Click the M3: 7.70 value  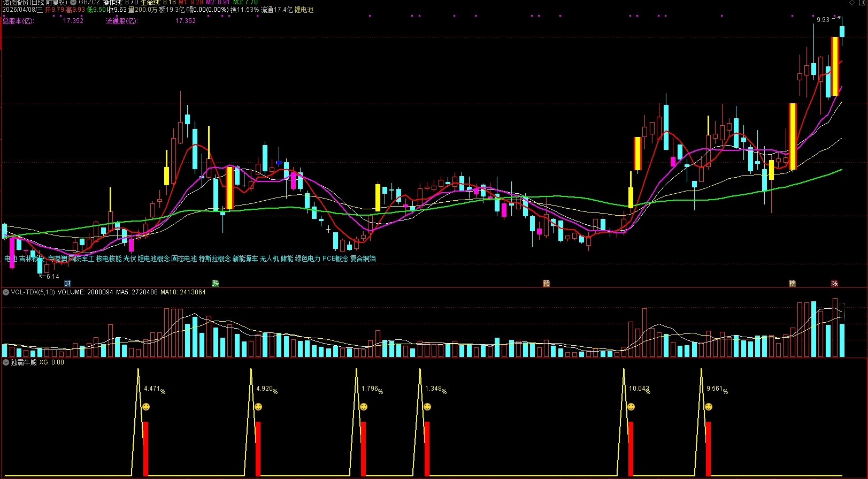[x=245, y=3]
